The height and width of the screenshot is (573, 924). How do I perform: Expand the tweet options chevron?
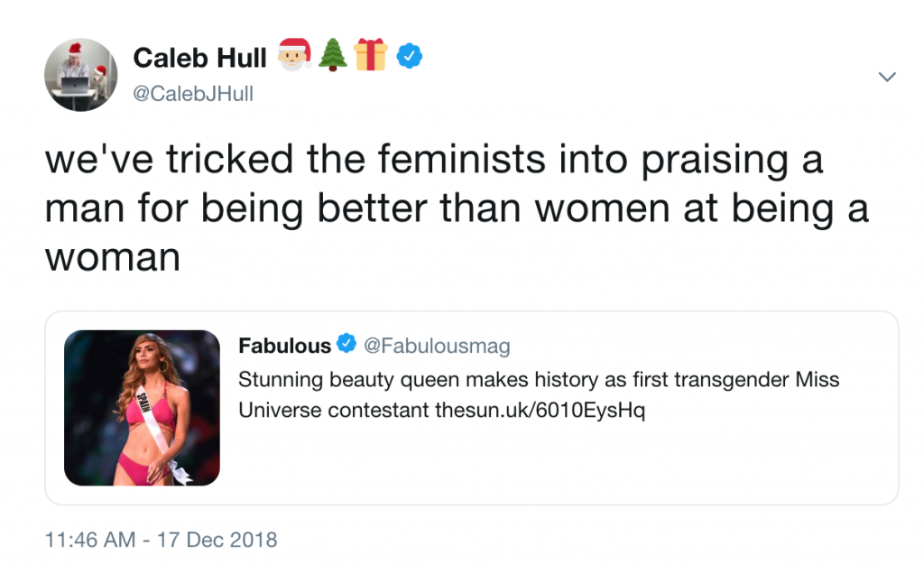pos(887,78)
